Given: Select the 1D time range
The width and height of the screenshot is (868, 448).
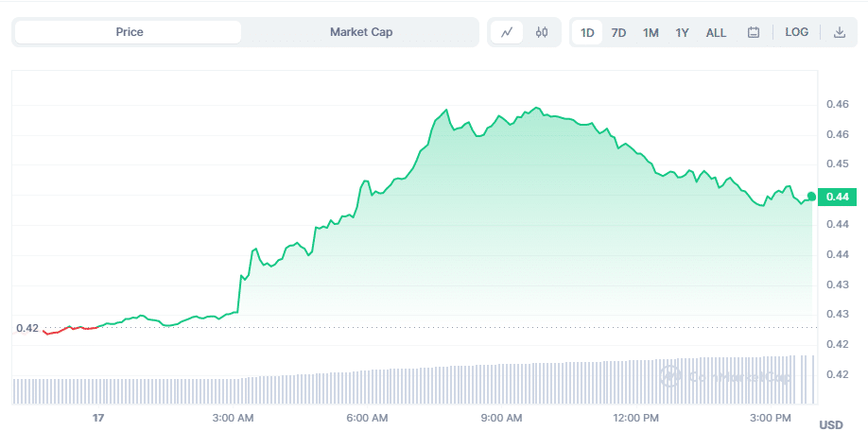Looking at the screenshot, I should point(587,32).
